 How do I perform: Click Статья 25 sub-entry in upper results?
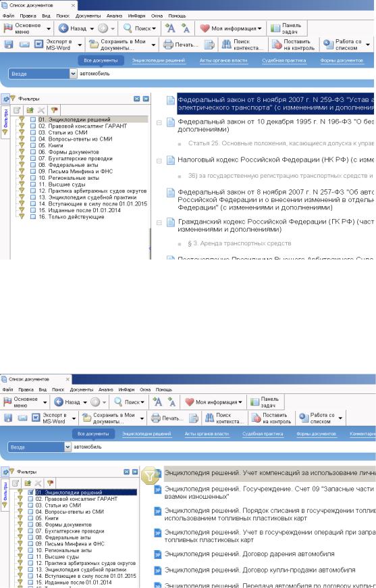point(281,143)
